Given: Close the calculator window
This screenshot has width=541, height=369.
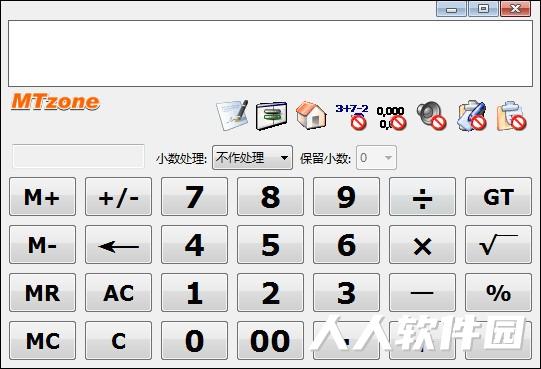Looking at the screenshot, I should (515, 9).
